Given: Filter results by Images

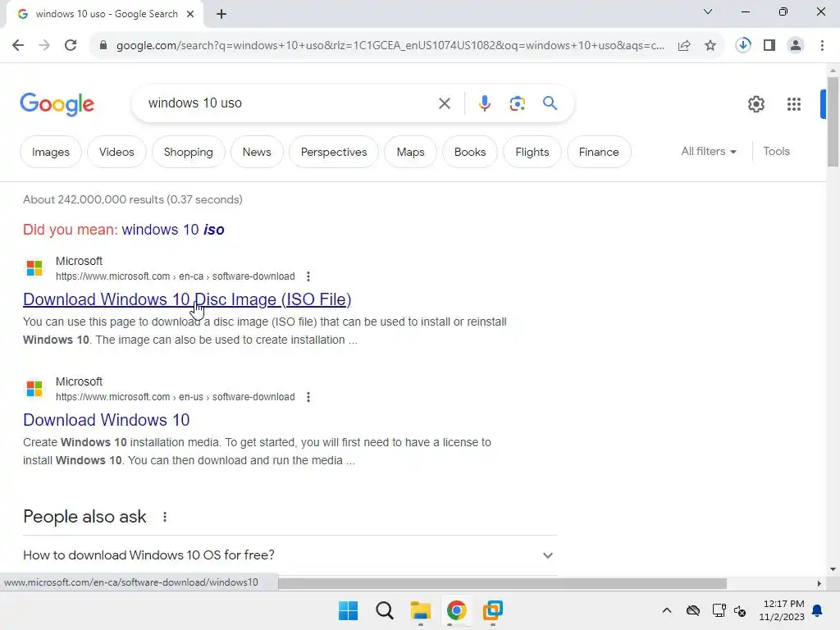Looking at the screenshot, I should [x=51, y=152].
